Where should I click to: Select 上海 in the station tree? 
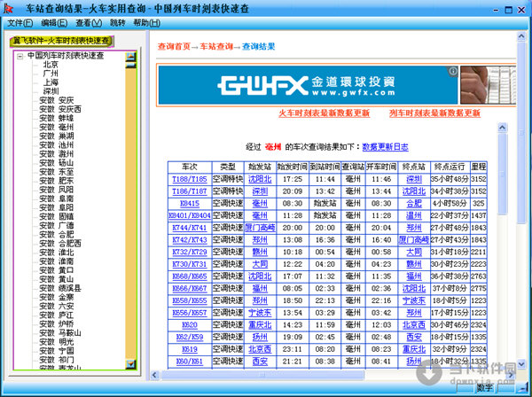coord(51,82)
